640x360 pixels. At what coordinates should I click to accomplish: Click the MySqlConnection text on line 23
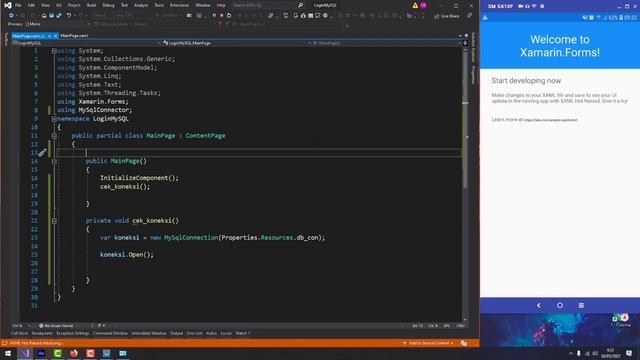coord(191,238)
